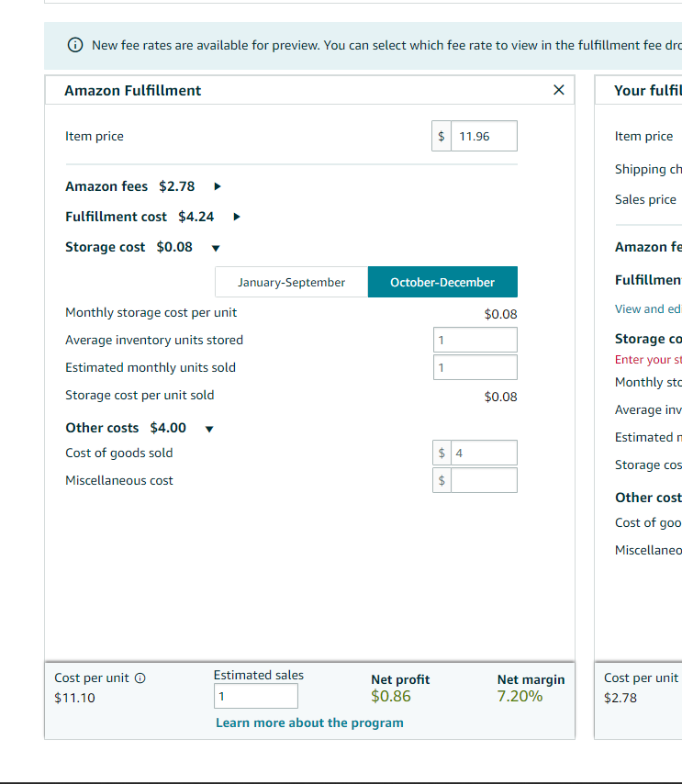Collapse the Storage cost section arrow
The width and height of the screenshot is (682, 784).
coord(216,248)
